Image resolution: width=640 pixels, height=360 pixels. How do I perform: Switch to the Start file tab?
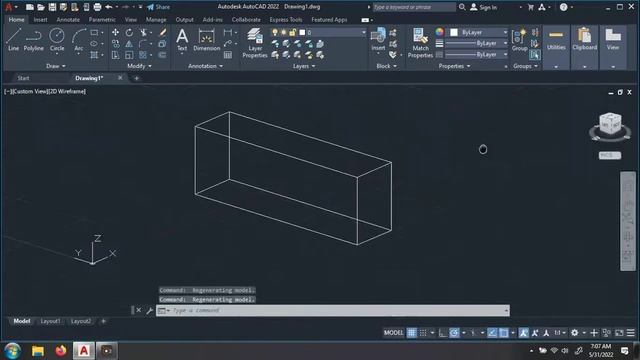click(x=23, y=78)
